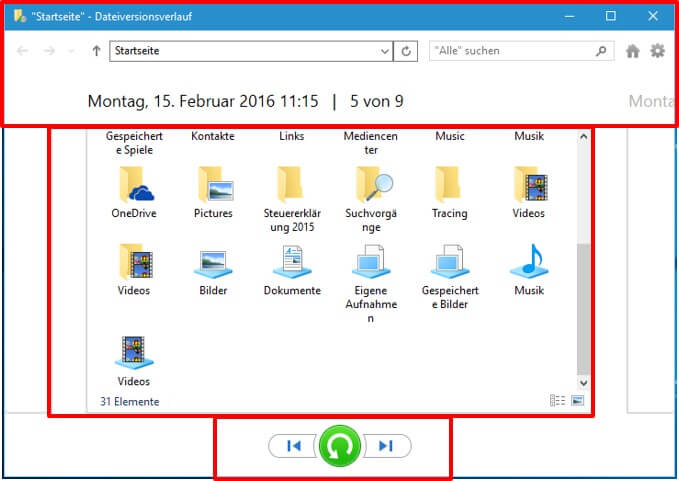Image resolution: width=679 pixels, height=481 pixels.
Task: Switch to the large icons view
Action: tap(577, 400)
